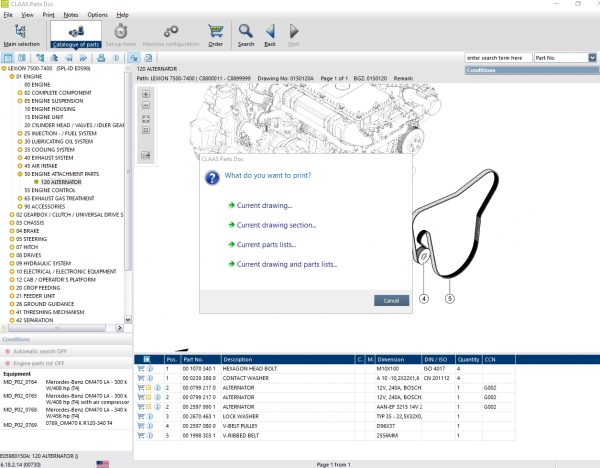Zoom out of the drawing

[146, 107]
